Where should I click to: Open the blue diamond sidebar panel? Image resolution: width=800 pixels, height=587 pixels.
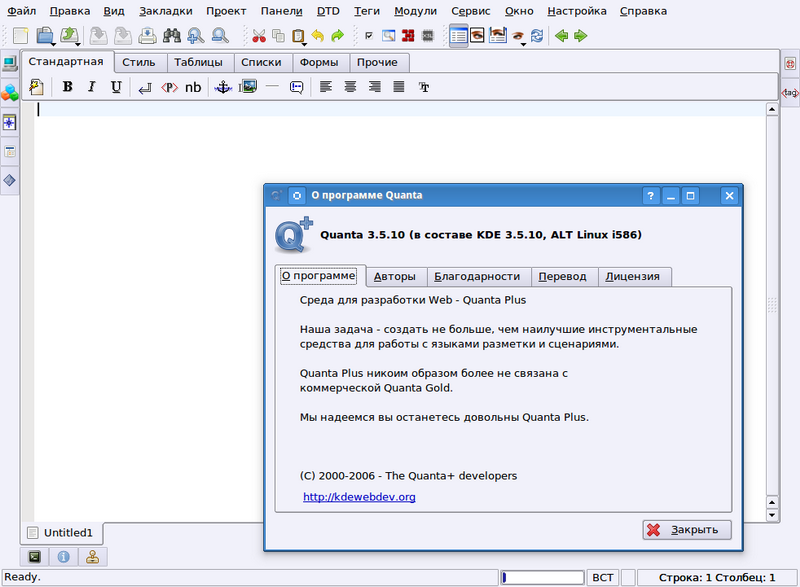point(10,180)
